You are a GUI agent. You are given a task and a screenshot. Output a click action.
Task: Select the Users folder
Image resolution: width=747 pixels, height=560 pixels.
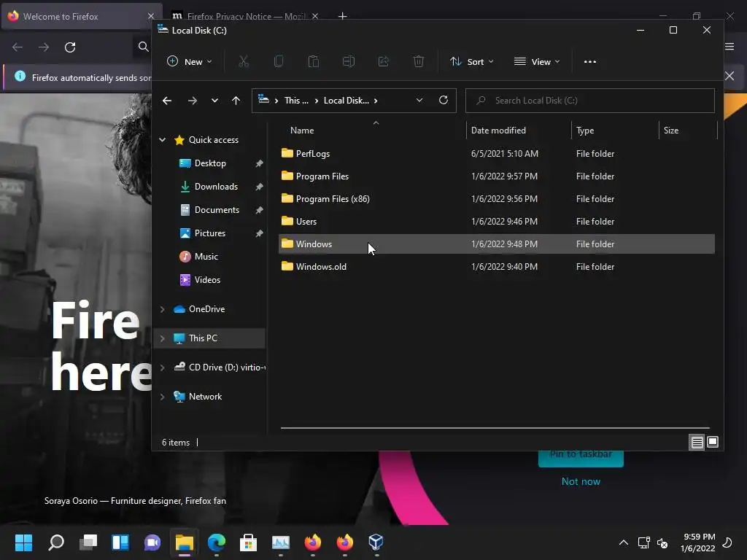[x=496, y=222]
